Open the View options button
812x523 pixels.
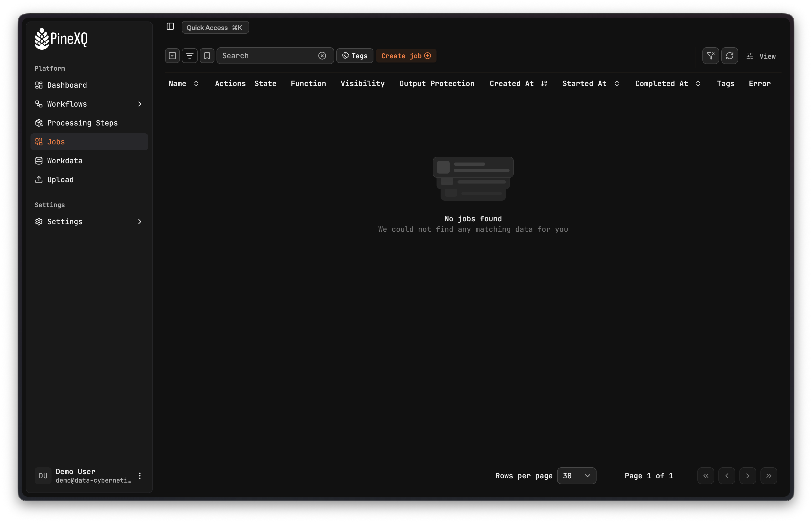(761, 56)
